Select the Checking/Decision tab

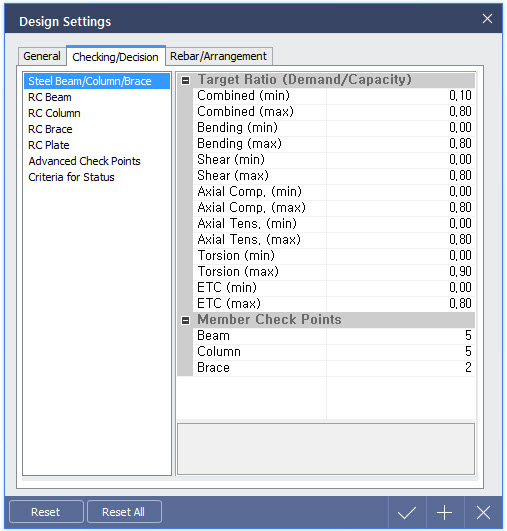coord(115,57)
